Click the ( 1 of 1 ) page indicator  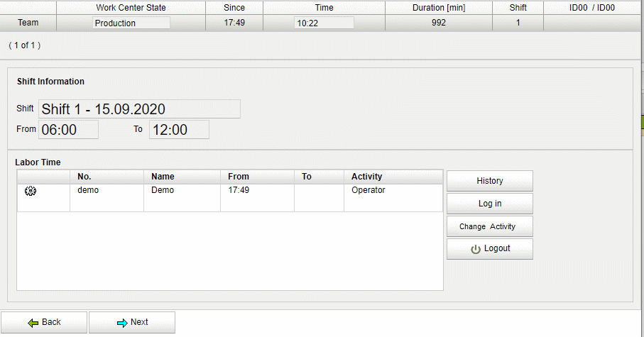[25, 45]
